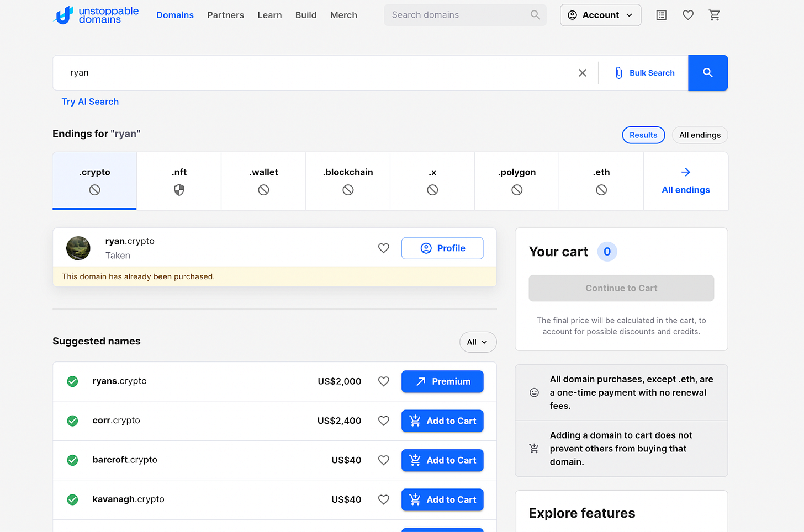Select the All endings filter pill
The width and height of the screenshot is (804, 532).
(x=700, y=135)
